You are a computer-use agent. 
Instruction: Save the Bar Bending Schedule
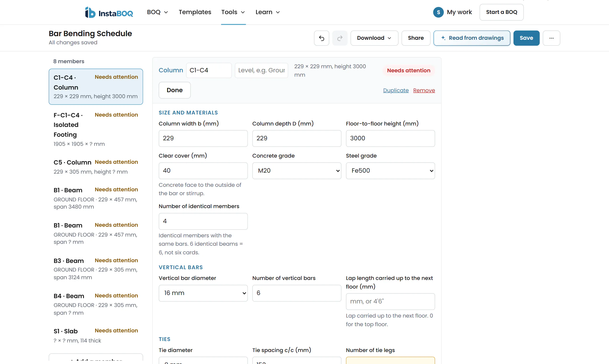point(526,38)
